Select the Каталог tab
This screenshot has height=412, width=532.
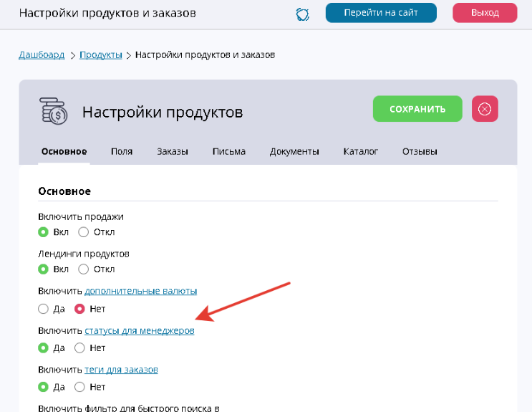(361, 151)
